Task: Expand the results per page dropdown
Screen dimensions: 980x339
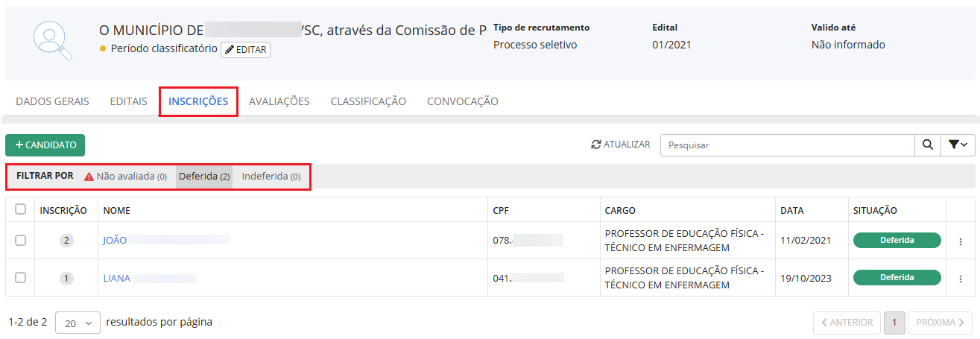Action: click(78, 323)
